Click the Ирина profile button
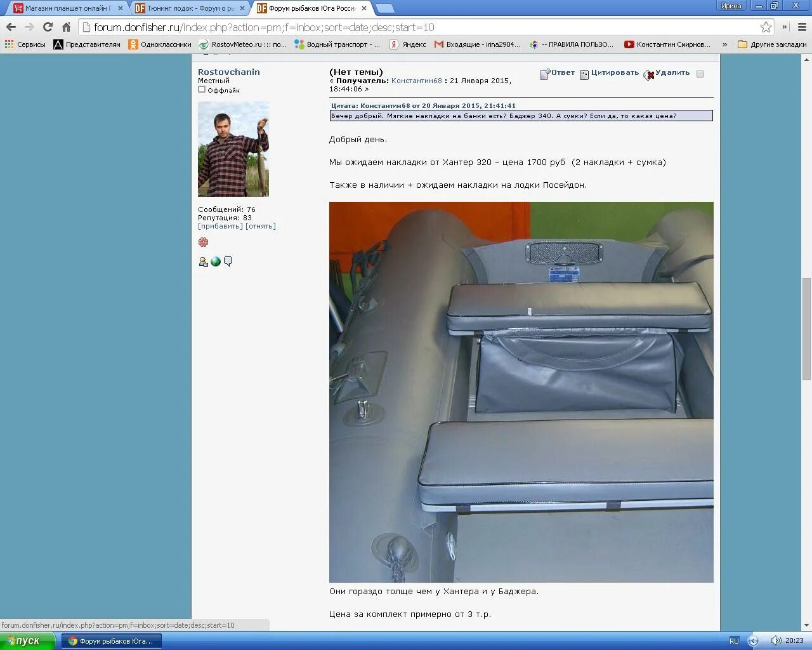Viewport: 812px width, 650px height. [731, 6]
